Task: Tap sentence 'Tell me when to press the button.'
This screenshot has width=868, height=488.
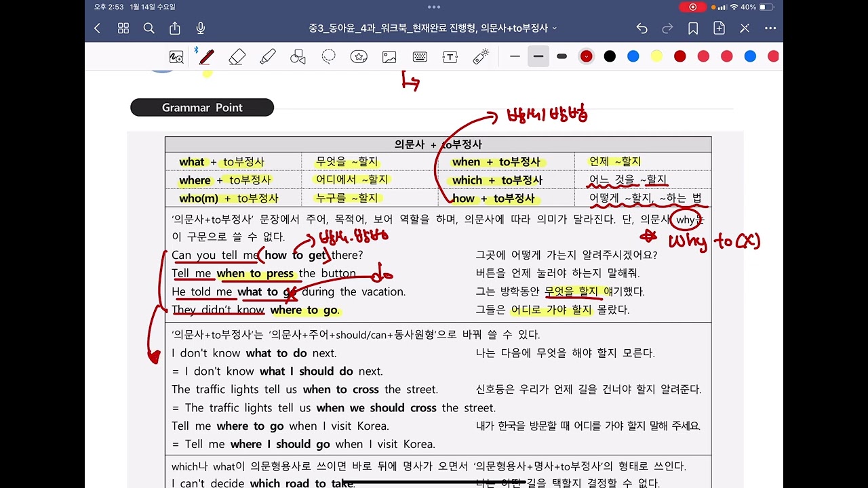Action: pos(264,273)
